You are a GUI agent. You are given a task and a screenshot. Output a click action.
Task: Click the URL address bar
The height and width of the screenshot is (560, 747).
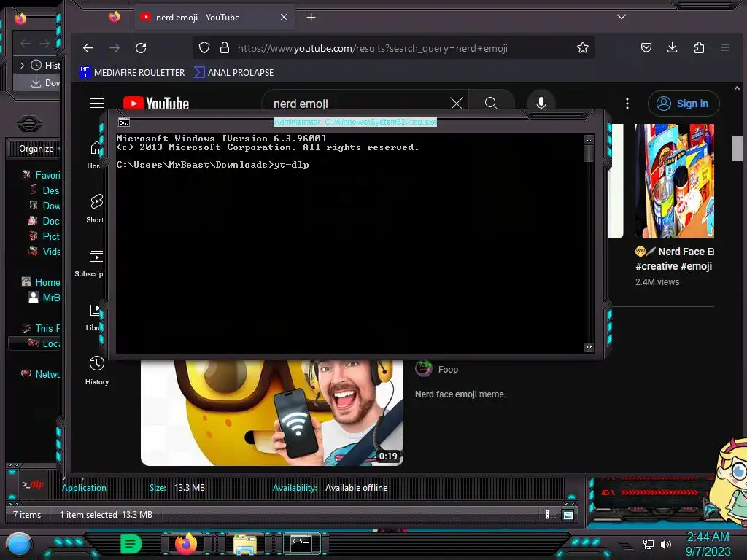point(393,48)
